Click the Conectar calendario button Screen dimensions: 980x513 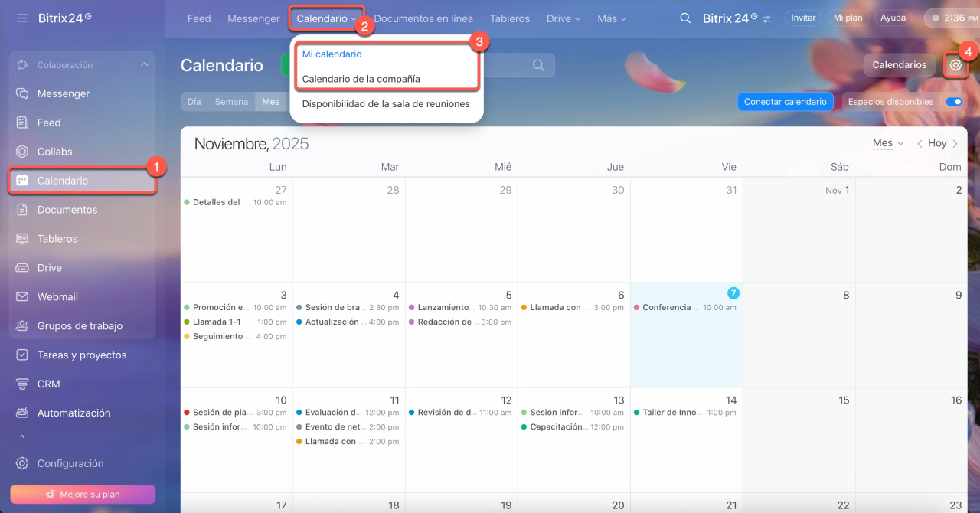(785, 102)
